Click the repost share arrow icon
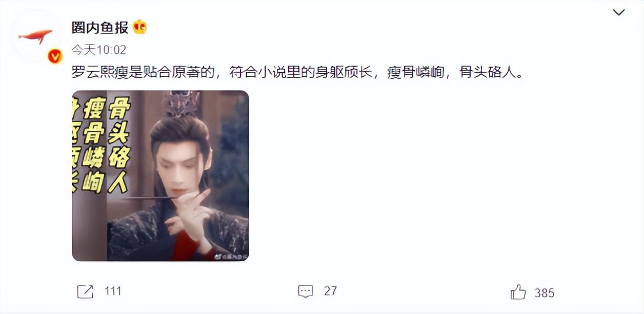 85,292
